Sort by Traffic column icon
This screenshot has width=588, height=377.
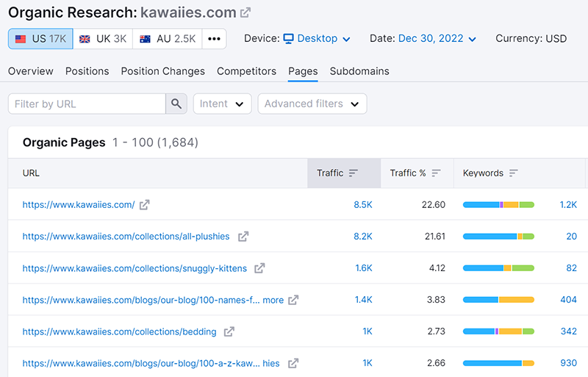tap(354, 173)
